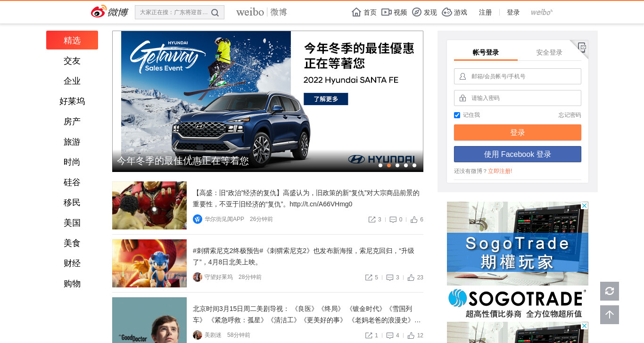Click 美剧迷 avatar icon
644x343 pixels.
click(198, 335)
